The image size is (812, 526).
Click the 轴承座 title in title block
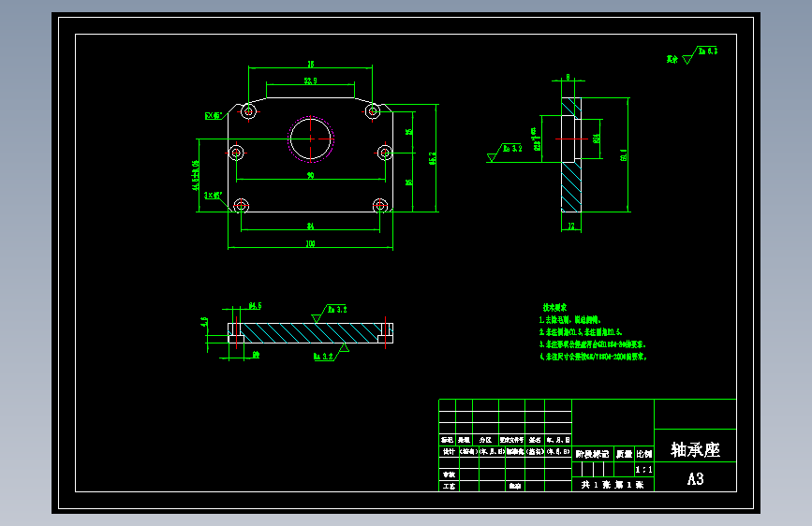click(695, 449)
